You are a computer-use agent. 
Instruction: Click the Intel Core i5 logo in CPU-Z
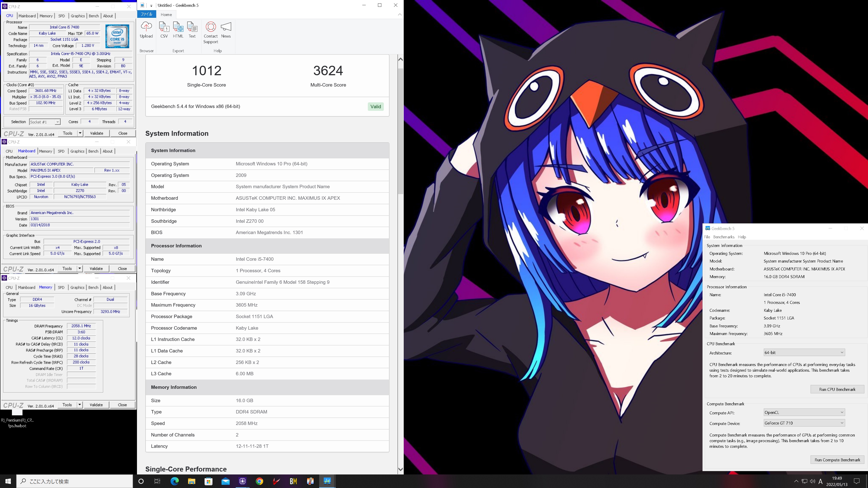[x=117, y=36]
